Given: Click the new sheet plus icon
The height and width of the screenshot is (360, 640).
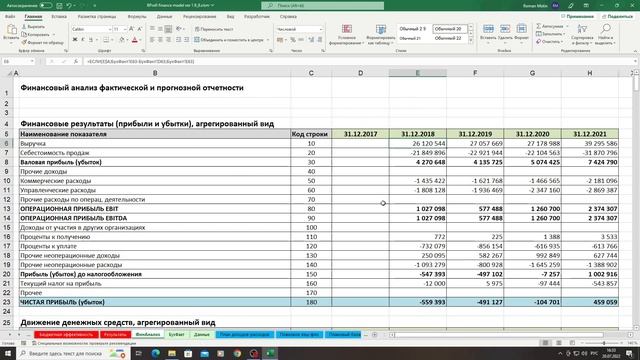Looking at the screenshot, I should 375,335.
